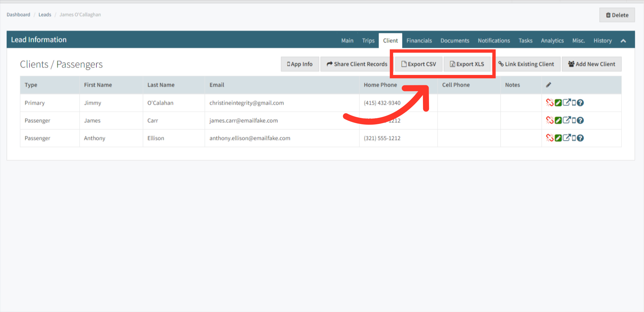
Task: Click the Home Phone column header
Action: [x=380, y=85]
